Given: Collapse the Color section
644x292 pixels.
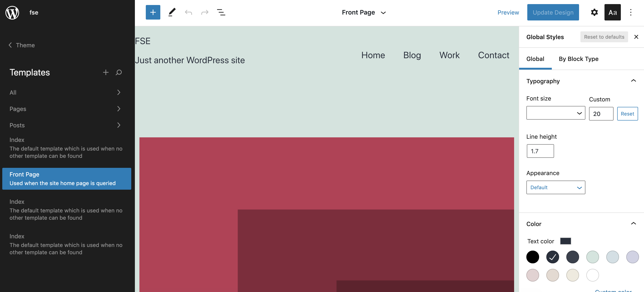Looking at the screenshot, I should (633, 223).
